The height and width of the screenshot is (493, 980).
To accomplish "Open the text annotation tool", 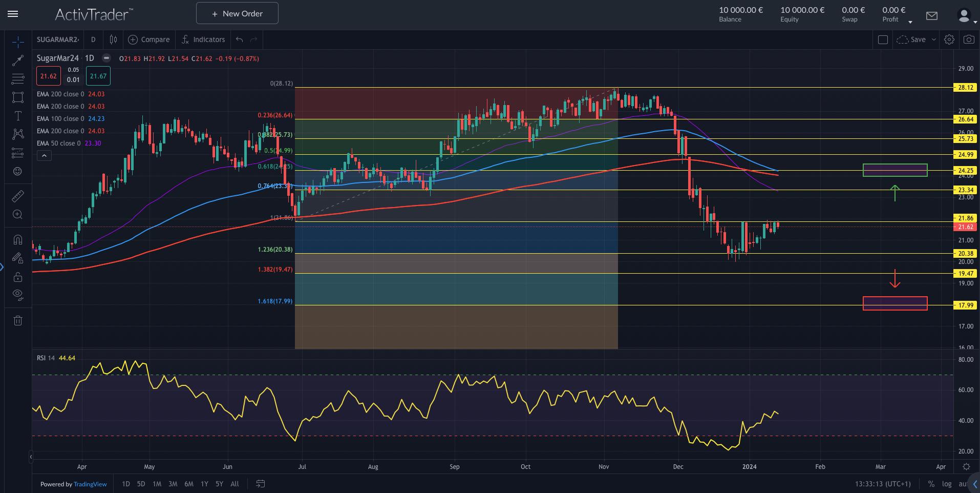I will pos(18,116).
